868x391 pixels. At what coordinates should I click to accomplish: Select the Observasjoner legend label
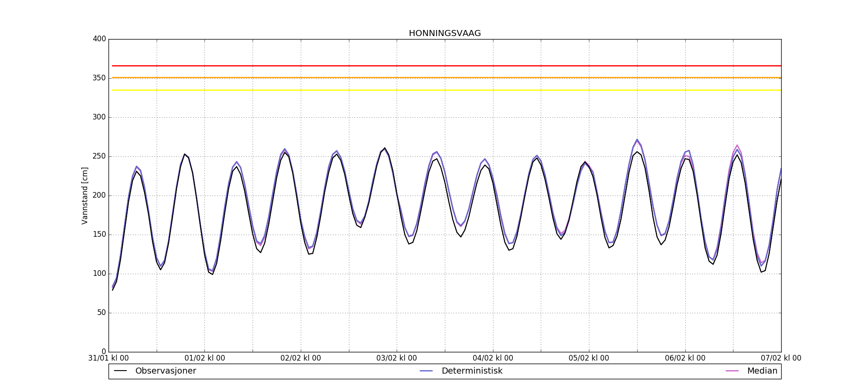point(165,371)
